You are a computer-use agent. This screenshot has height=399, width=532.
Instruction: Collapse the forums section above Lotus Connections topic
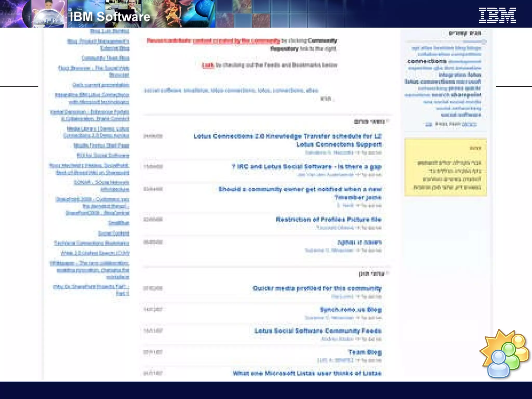(388, 121)
